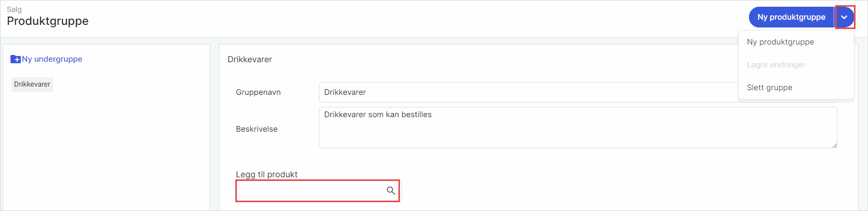The height and width of the screenshot is (211, 868).
Task: Choose Ny produktgruppe from the dropdown menu
Action: pos(780,42)
